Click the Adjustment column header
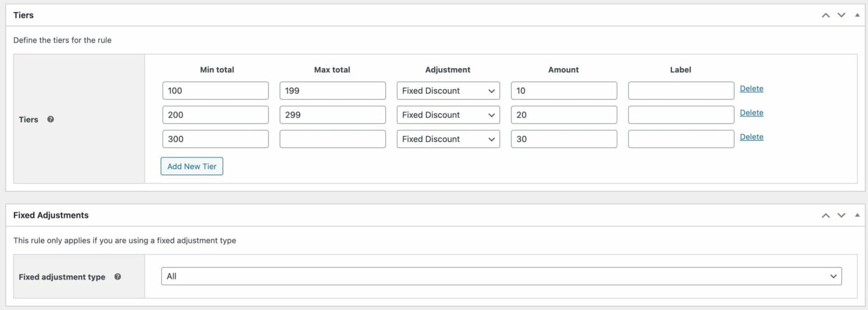 coord(448,70)
